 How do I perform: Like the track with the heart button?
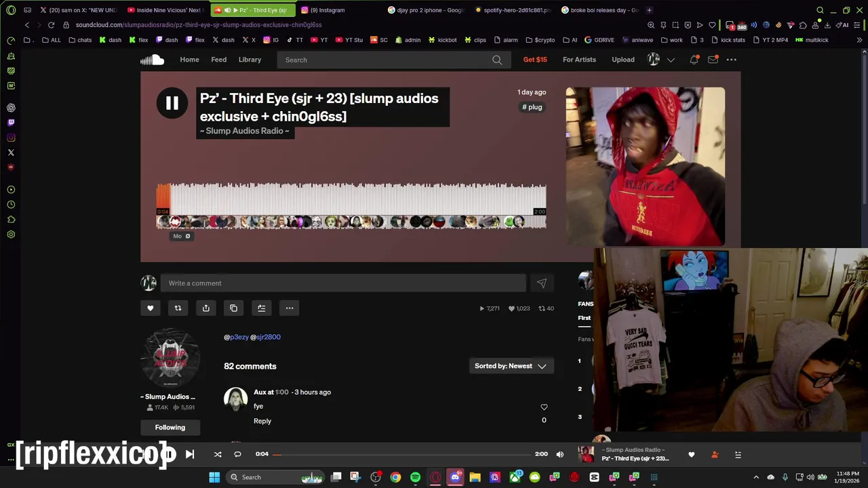tap(151, 308)
